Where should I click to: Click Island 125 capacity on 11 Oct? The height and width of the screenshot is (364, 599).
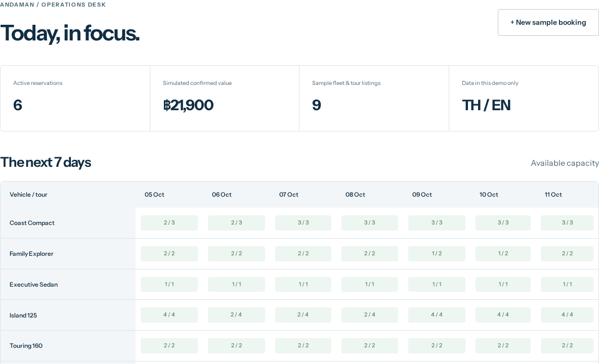(x=567, y=315)
